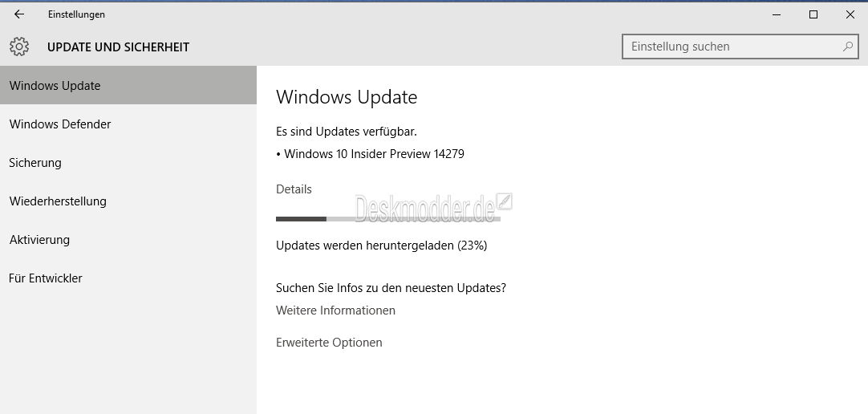Close the Einstellungen window

point(850,15)
